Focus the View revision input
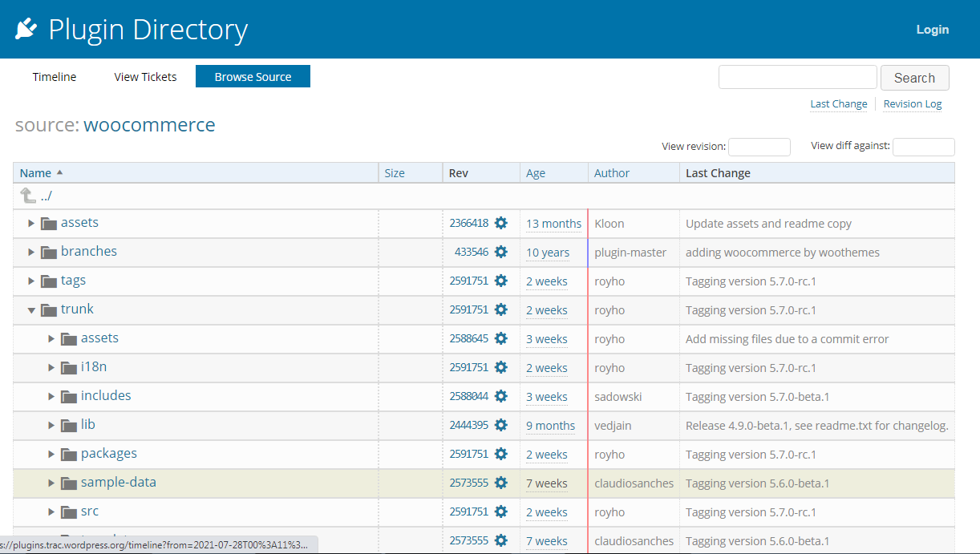Image resolution: width=980 pixels, height=554 pixels. (759, 147)
